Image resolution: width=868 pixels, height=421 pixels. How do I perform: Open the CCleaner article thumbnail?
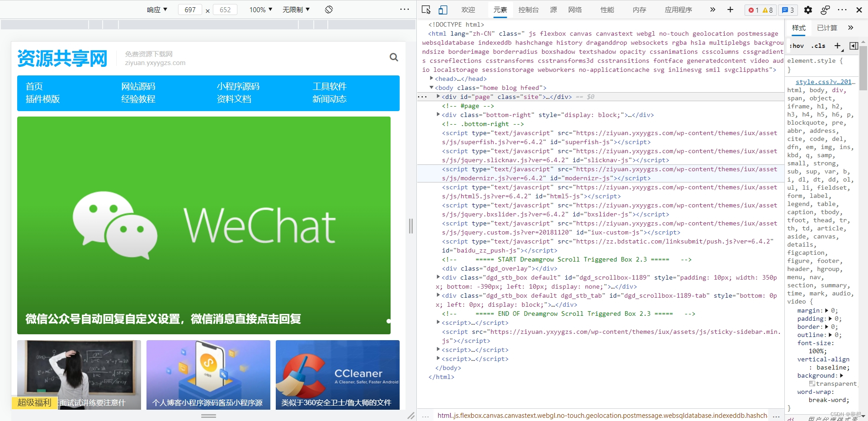338,375
